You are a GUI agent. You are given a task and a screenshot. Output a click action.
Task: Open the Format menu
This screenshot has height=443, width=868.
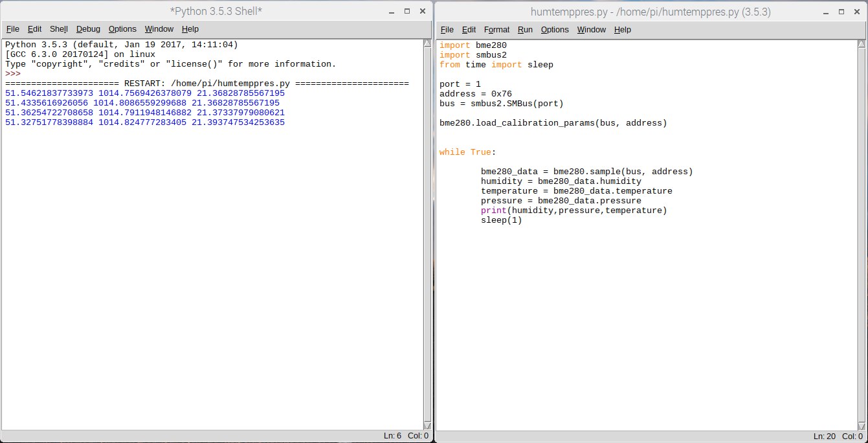pos(496,30)
